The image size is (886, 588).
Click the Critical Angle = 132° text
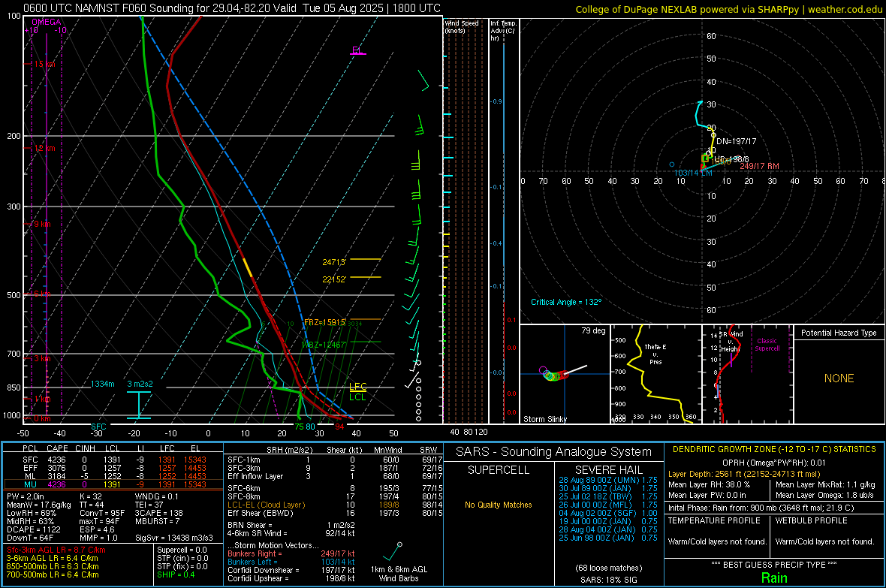tap(566, 302)
